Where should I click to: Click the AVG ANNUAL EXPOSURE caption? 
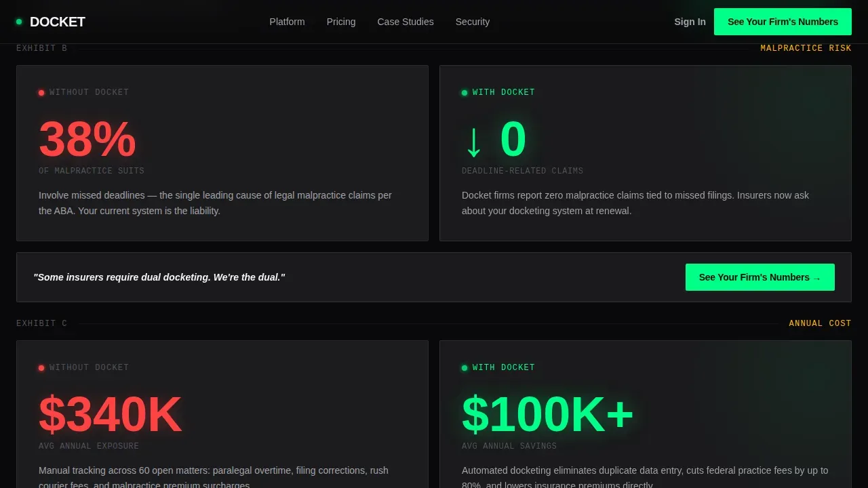[x=89, y=446]
